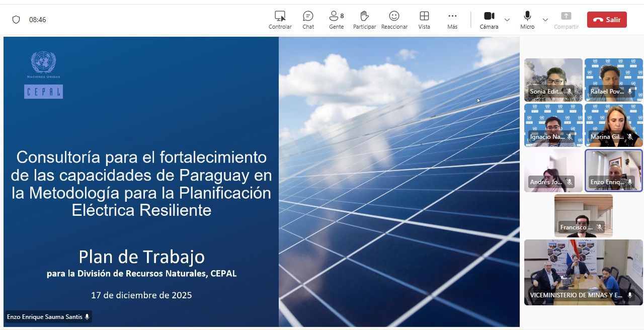Toggle the Cámara on or off
644x330 pixels.
(489, 20)
